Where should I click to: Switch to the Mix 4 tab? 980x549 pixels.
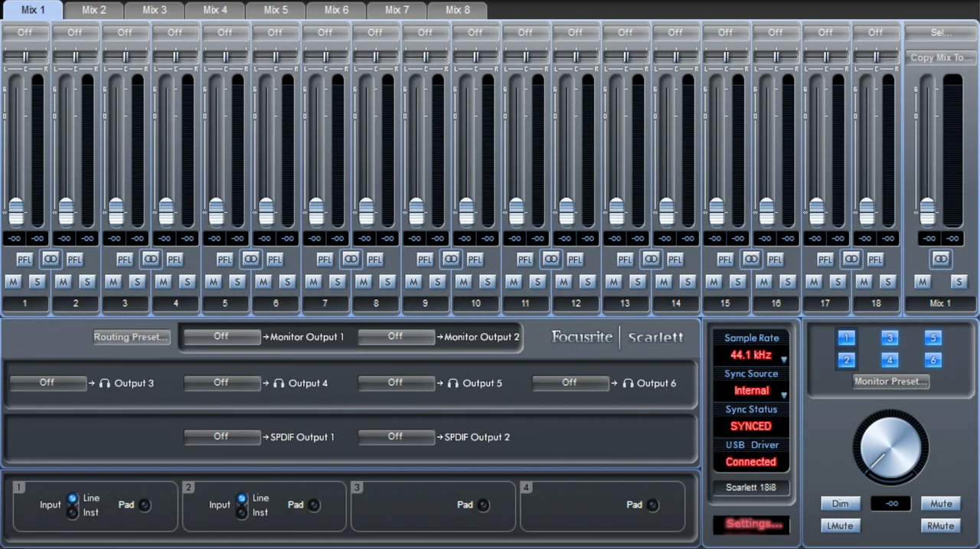[215, 10]
